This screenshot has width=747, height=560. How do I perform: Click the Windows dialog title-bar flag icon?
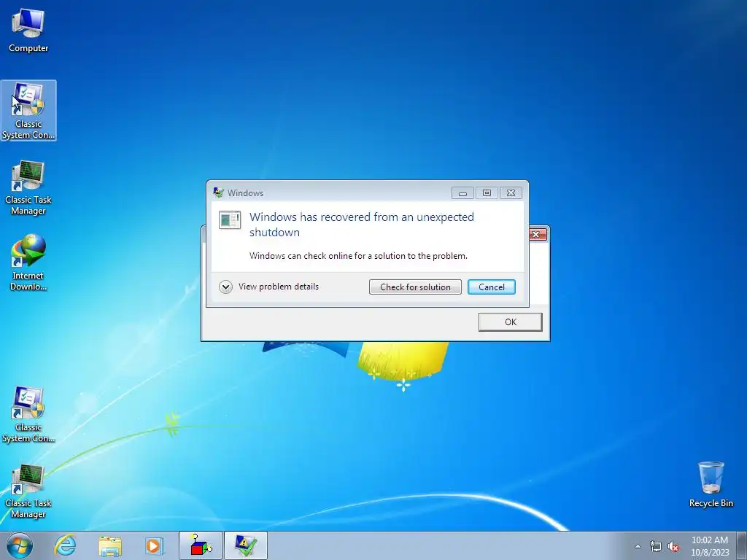click(219, 192)
